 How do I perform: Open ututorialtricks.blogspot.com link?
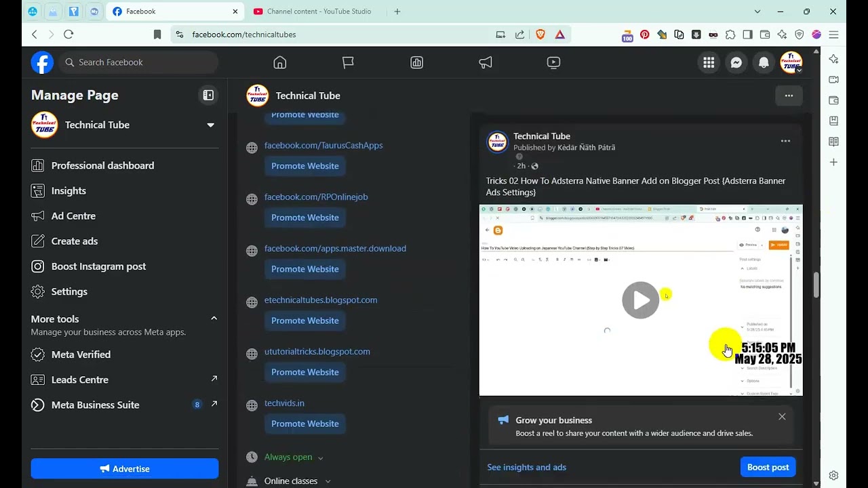pos(317,352)
